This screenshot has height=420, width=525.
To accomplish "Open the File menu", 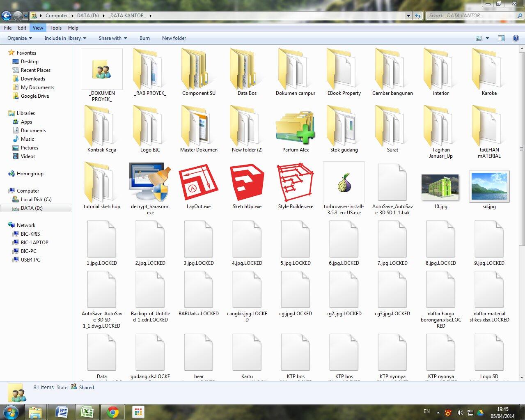I will pyautogui.click(x=8, y=28).
